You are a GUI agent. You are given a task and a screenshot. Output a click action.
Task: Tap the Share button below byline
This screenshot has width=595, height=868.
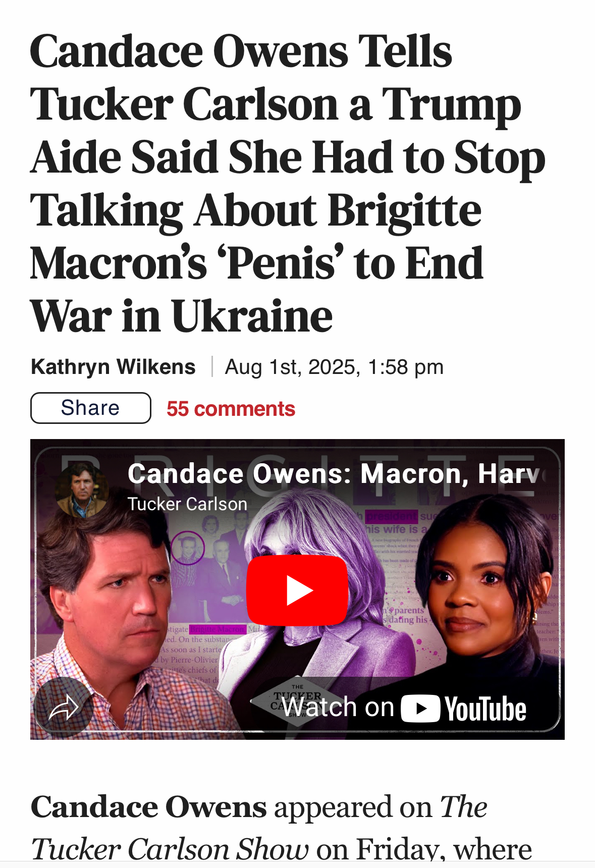(x=91, y=408)
